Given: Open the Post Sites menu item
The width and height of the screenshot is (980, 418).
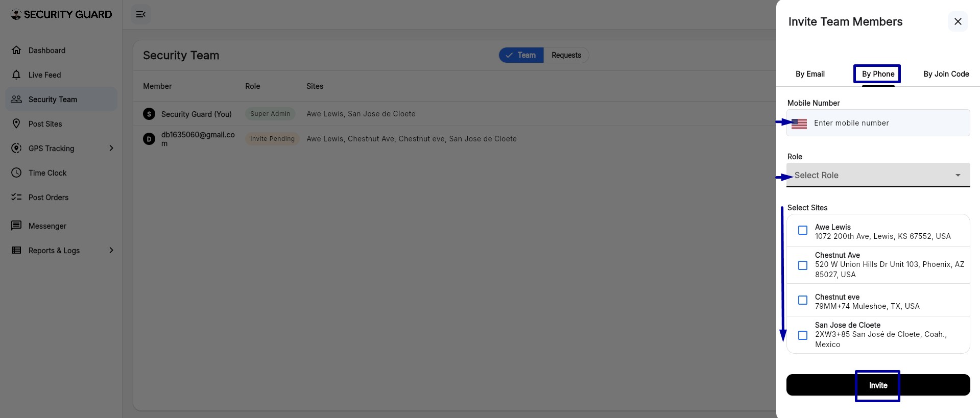Looking at the screenshot, I should pyautogui.click(x=61, y=124).
